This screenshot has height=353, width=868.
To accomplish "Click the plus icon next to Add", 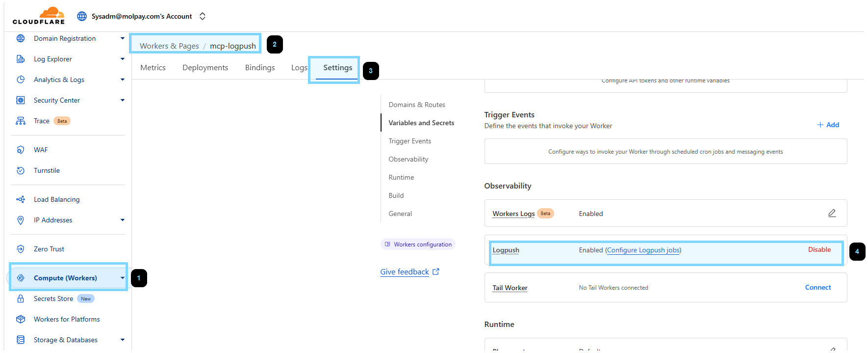I will 820,125.
